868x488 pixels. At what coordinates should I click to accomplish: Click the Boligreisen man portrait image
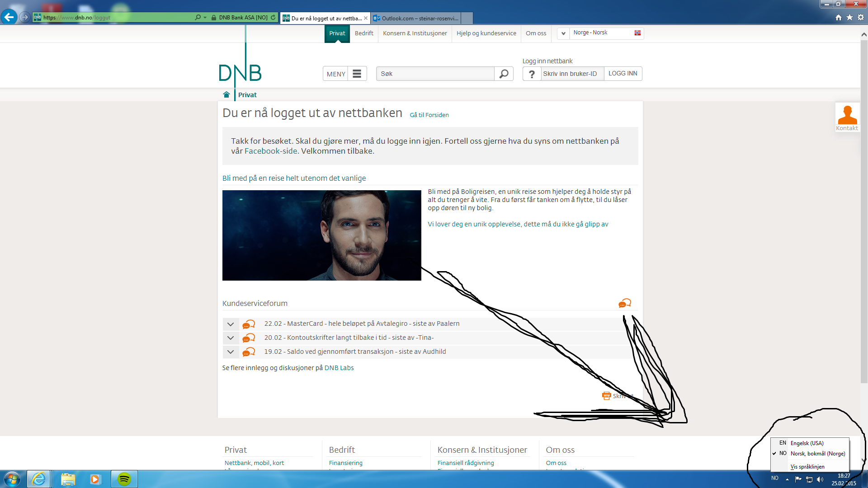point(322,235)
